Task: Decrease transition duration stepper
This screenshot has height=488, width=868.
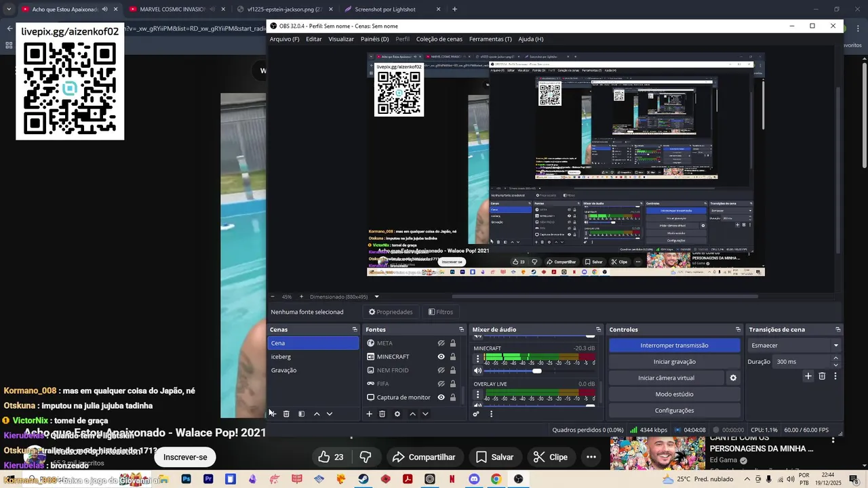Action: click(835, 365)
